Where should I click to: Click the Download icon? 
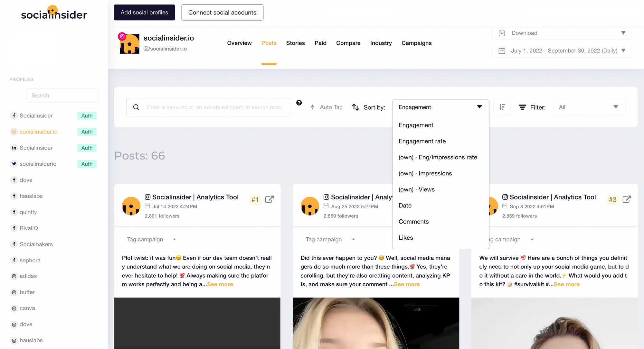pos(502,33)
